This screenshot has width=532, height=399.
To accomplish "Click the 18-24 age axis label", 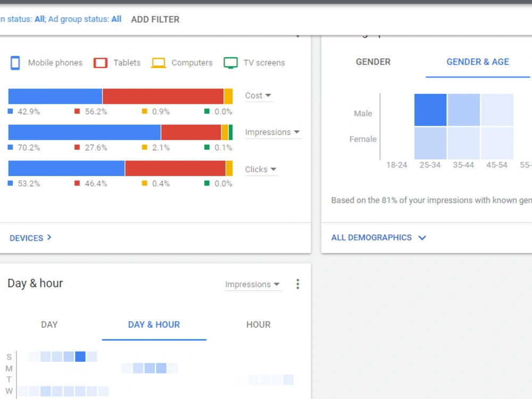I will click(397, 165).
